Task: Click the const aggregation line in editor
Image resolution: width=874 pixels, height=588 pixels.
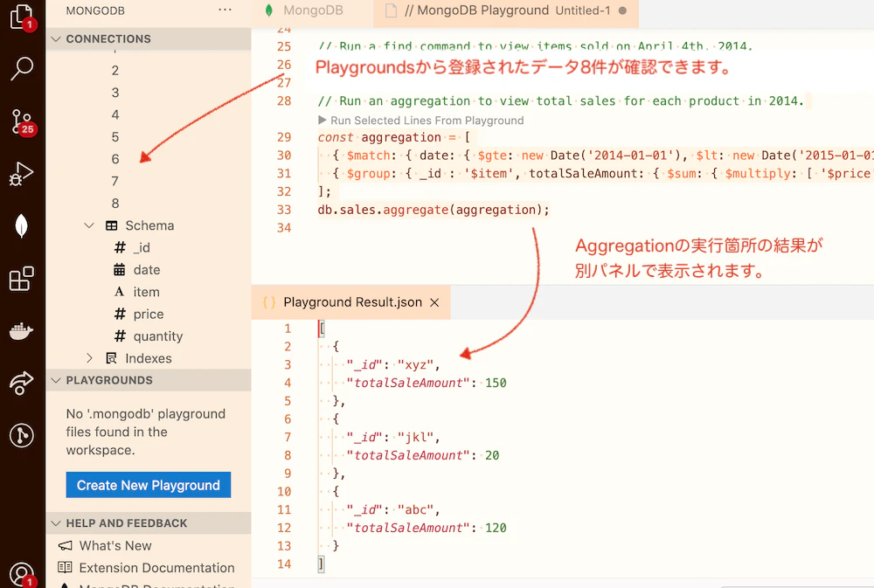Action: [394, 137]
